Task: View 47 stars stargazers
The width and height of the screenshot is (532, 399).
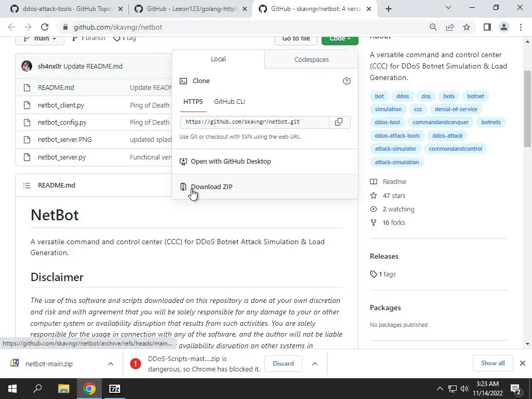Action: (x=388, y=196)
